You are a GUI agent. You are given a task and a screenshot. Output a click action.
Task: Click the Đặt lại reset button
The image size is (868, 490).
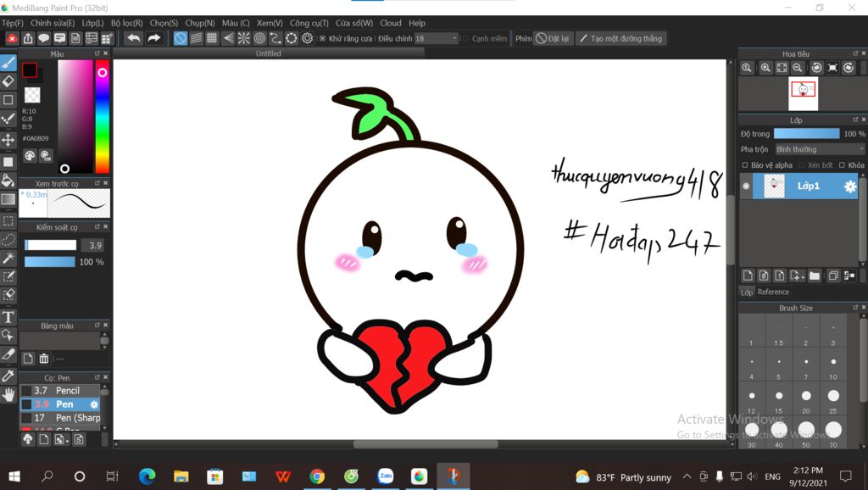pyautogui.click(x=553, y=39)
